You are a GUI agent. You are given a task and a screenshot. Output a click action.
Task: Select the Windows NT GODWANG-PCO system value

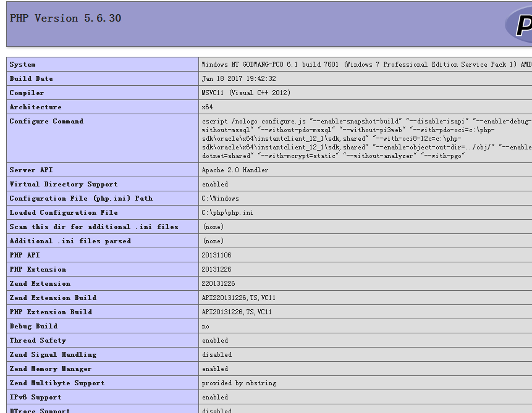pyautogui.click(x=366, y=64)
